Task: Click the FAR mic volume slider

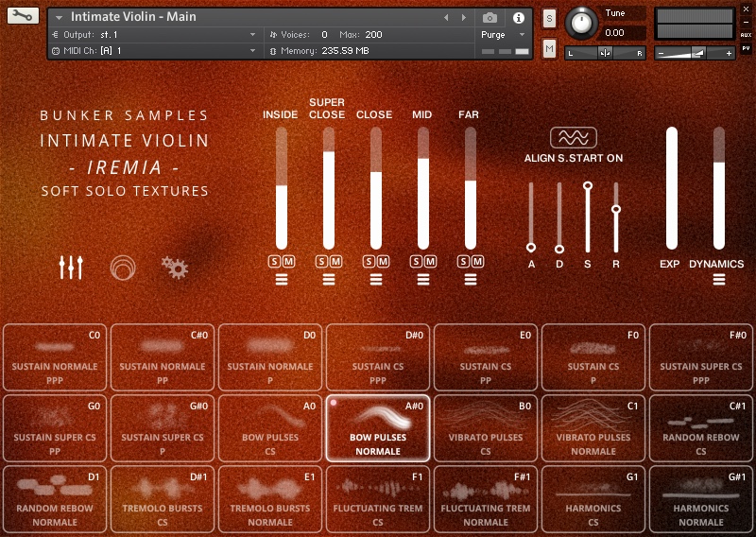Action: click(x=471, y=188)
